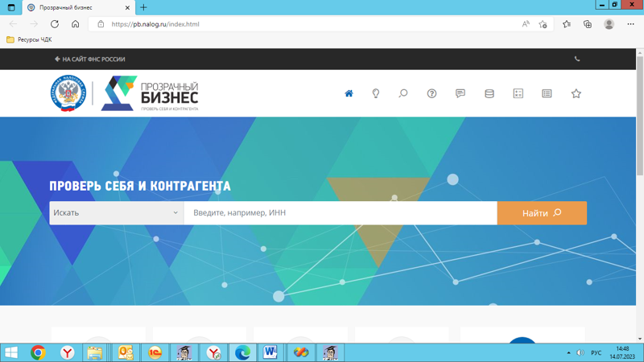Click the address bar URL
Viewport: 644px width, 362px height.
(155, 24)
